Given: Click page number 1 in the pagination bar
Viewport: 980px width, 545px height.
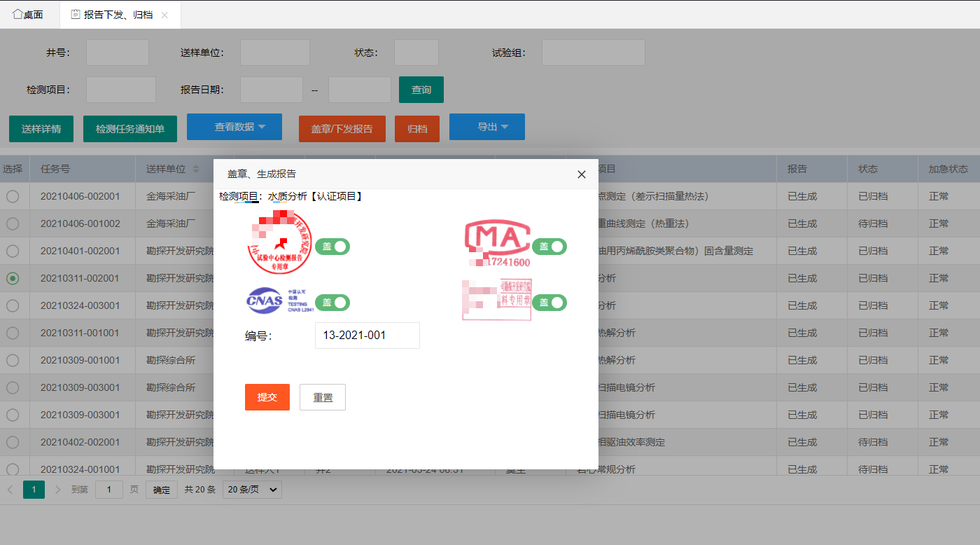Looking at the screenshot, I should tap(34, 489).
